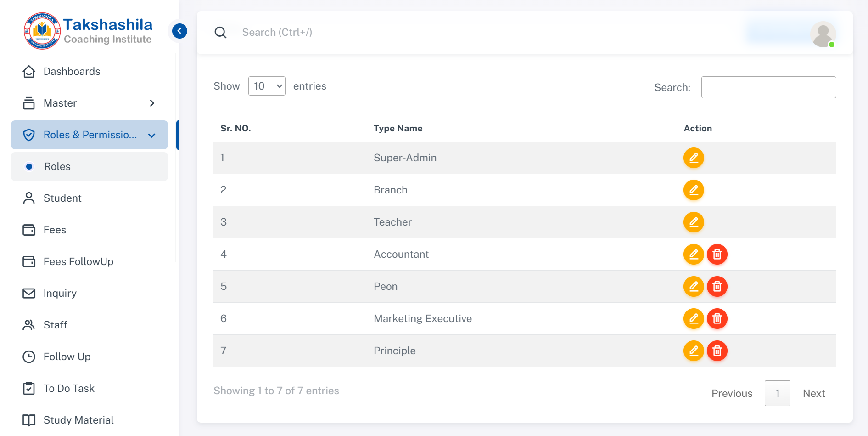Collapse the sidebar with the arrow button
The height and width of the screenshot is (436, 868).
coord(179,31)
